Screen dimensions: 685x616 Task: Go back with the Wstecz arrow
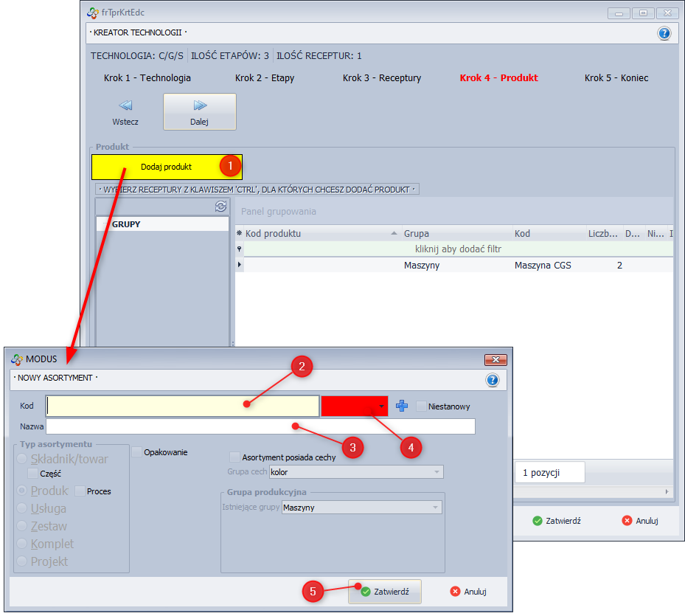point(125,111)
